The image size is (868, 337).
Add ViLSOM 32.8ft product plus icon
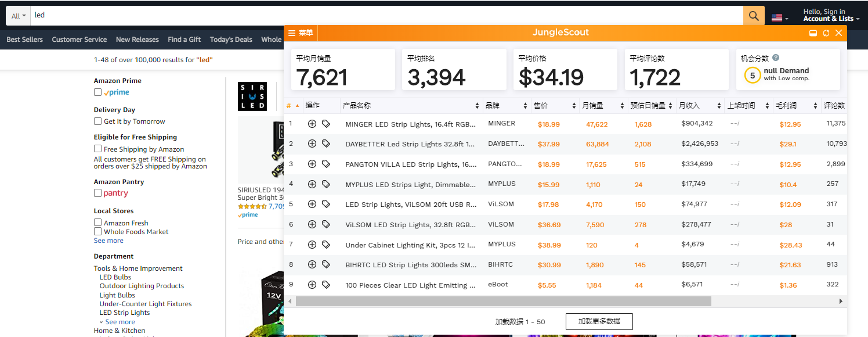click(x=312, y=224)
